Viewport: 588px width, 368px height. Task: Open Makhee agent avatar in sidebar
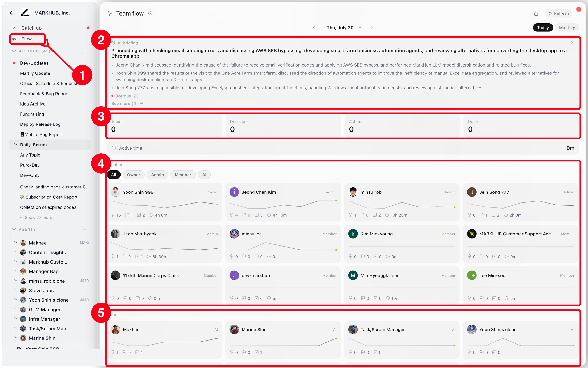[x=23, y=243]
